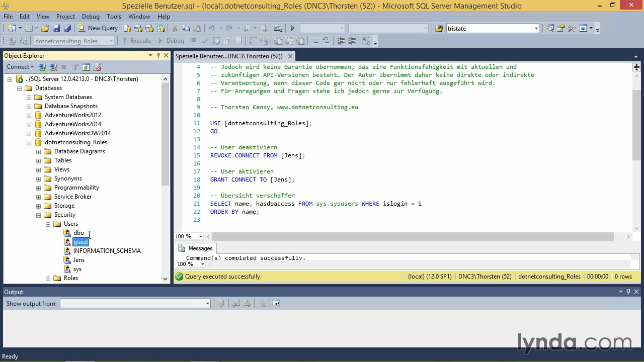Click the Save All icon
Viewport: 644px width, 362px height.
click(67, 28)
